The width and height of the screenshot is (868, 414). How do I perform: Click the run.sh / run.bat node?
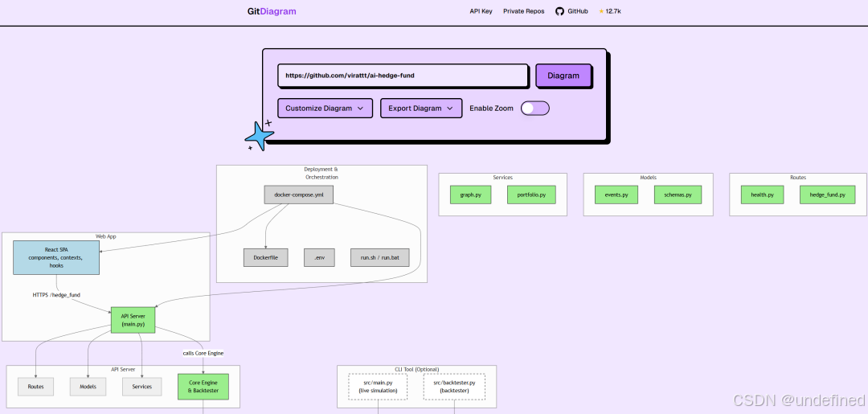point(379,257)
